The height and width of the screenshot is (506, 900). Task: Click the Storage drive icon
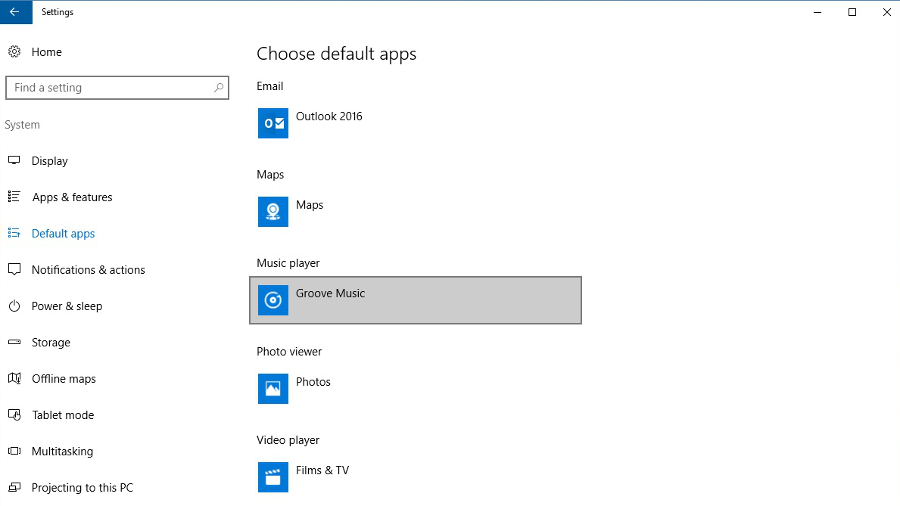(x=14, y=342)
